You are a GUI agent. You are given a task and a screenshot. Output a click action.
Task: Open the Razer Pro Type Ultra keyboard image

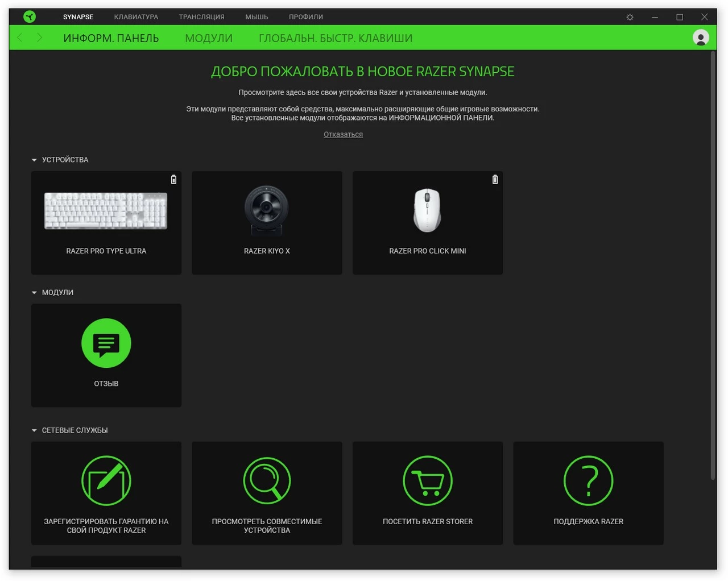tap(106, 210)
